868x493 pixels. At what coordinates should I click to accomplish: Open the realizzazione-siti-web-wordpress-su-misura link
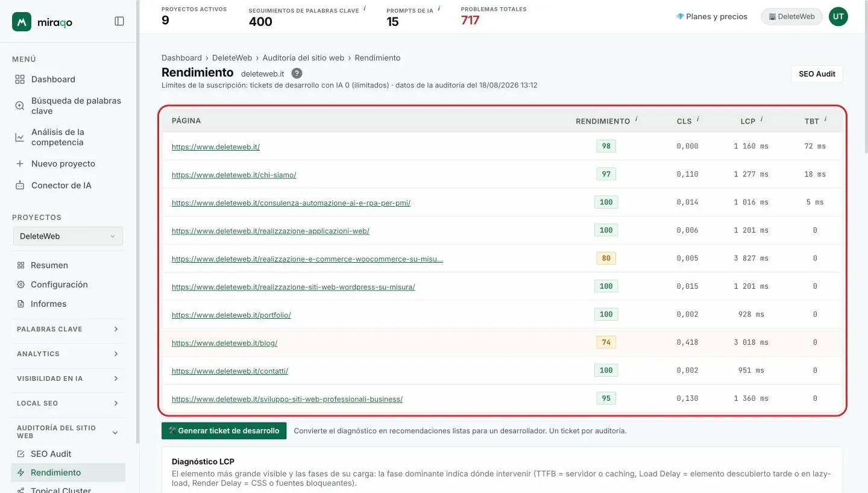[x=294, y=287]
